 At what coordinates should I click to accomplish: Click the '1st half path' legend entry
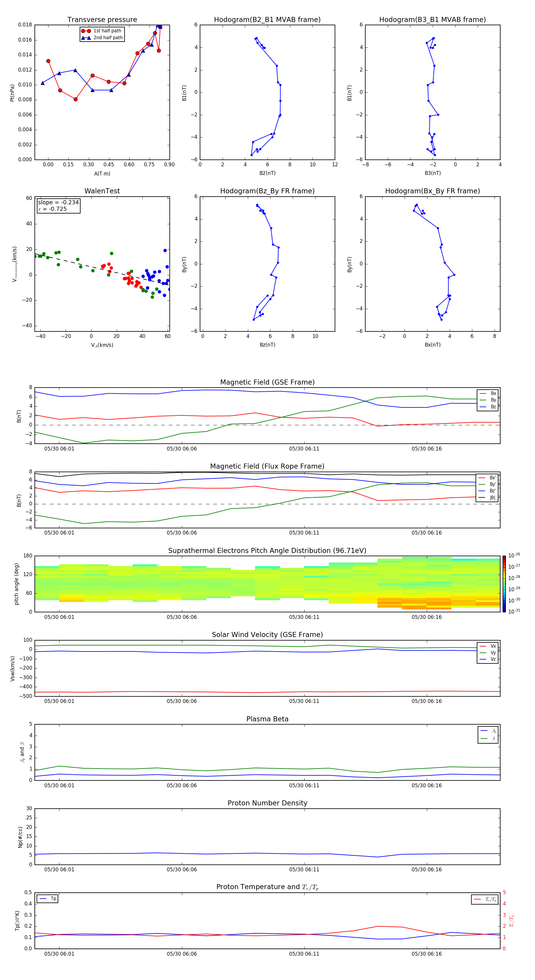(102, 31)
